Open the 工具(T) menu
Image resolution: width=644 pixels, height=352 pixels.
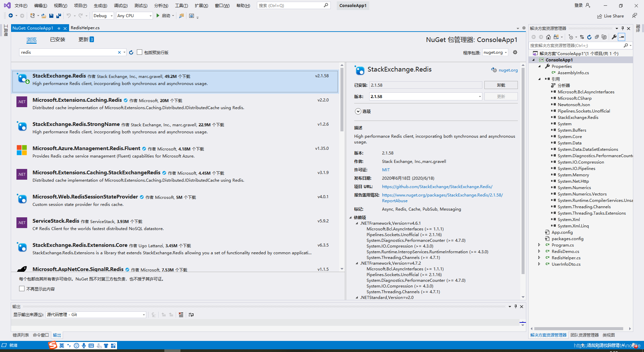point(182,5)
